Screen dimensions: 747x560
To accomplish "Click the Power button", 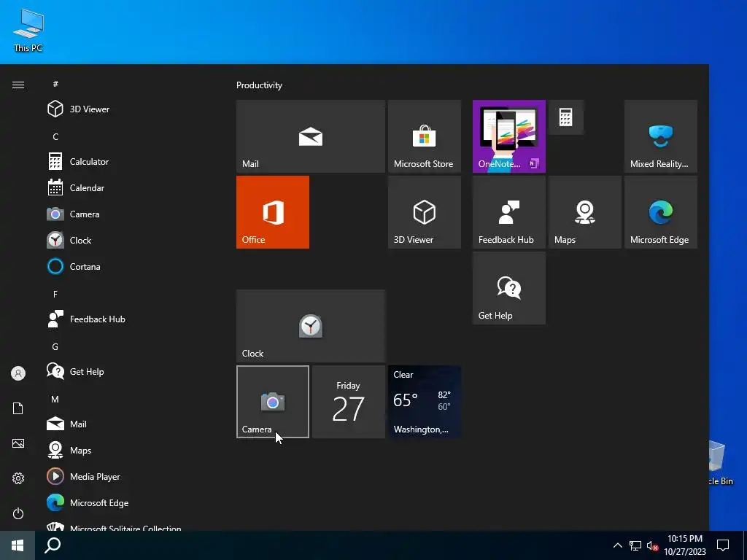I will pyautogui.click(x=18, y=513).
